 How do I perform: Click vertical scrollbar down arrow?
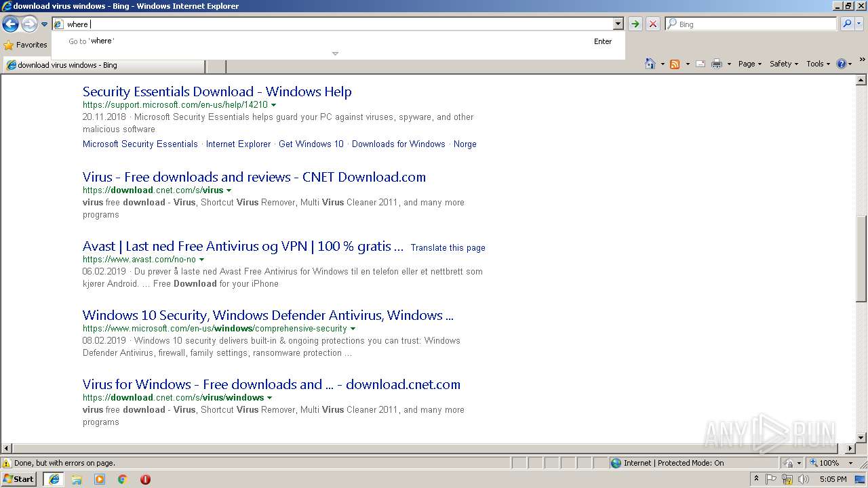coord(861,438)
